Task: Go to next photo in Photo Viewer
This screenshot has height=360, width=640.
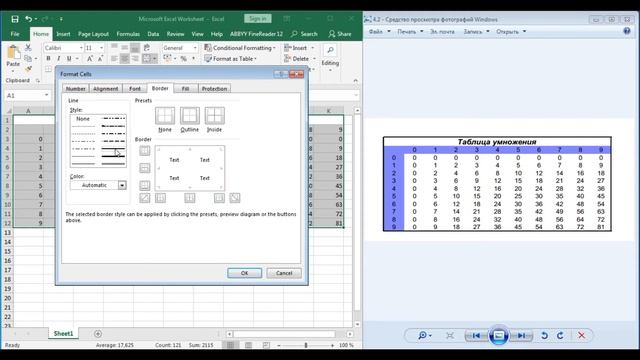Action: coord(522,336)
